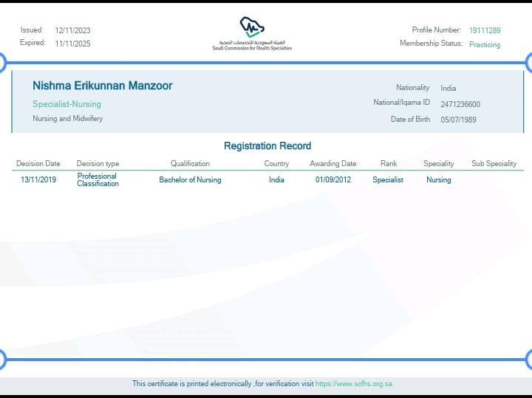This screenshot has height=398, width=532.
Task: Click the Decision Date column header
Action: [x=38, y=164]
